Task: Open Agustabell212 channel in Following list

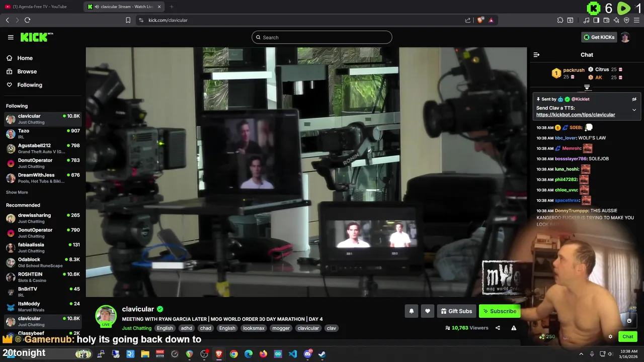Action: pos(43,148)
